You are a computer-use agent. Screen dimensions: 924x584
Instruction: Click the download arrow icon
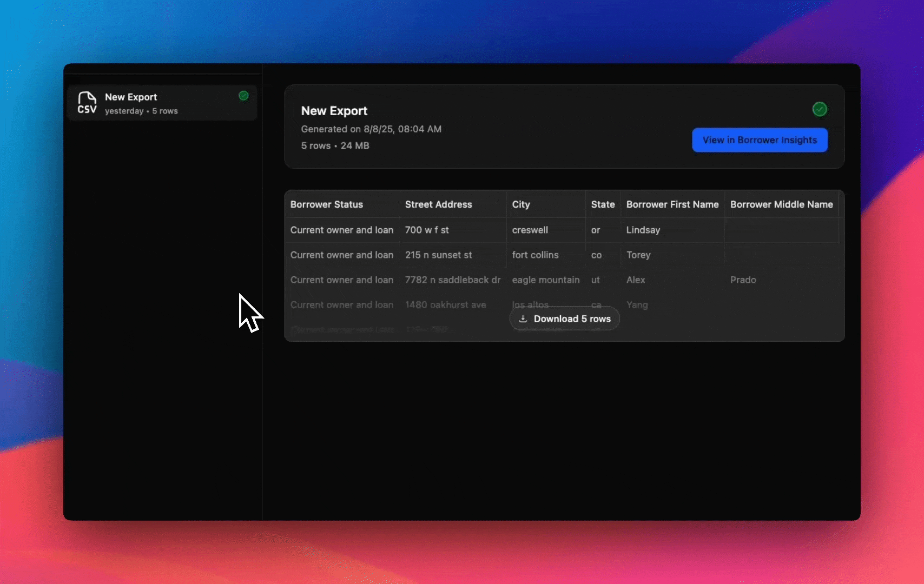click(x=523, y=318)
